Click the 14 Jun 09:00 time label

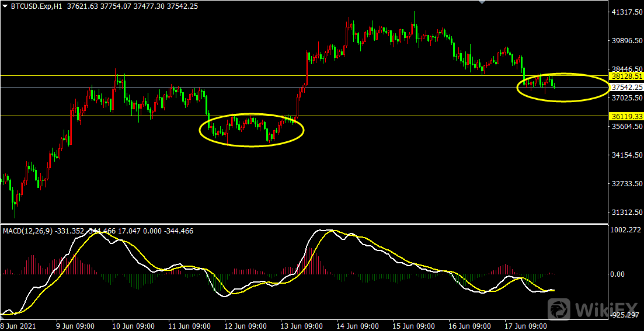[x=358, y=326]
